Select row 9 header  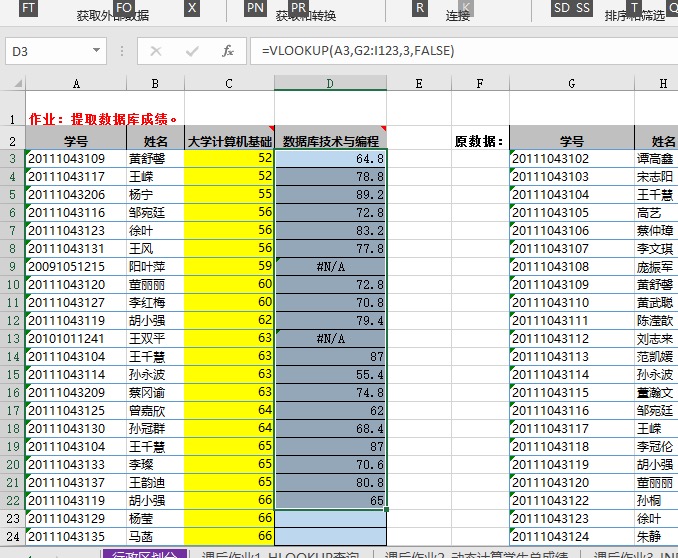[13, 266]
